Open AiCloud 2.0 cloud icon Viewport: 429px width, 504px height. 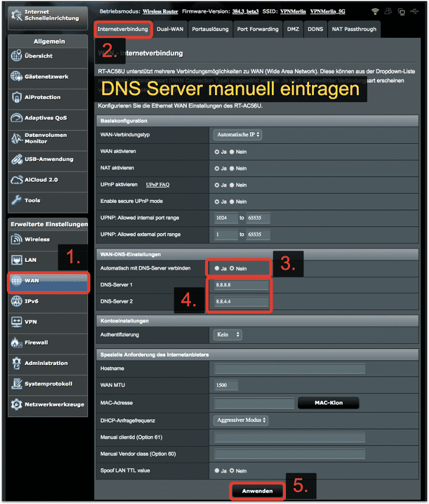click(x=17, y=180)
